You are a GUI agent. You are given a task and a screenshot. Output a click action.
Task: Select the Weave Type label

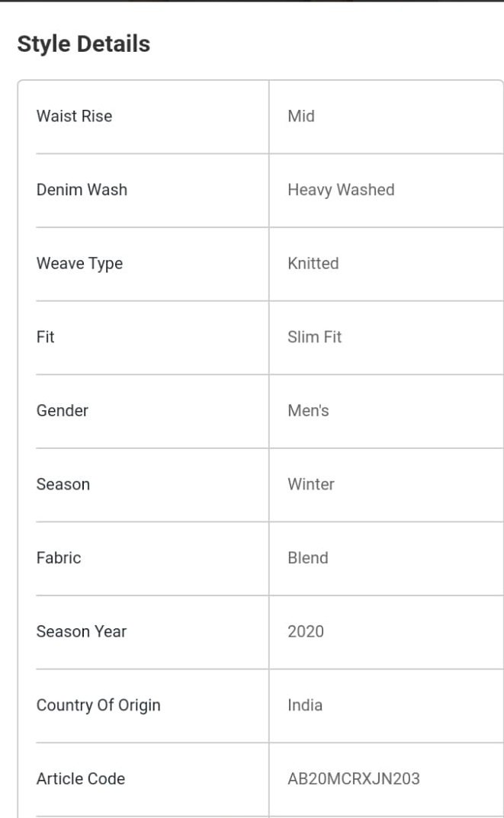(x=80, y=264)
